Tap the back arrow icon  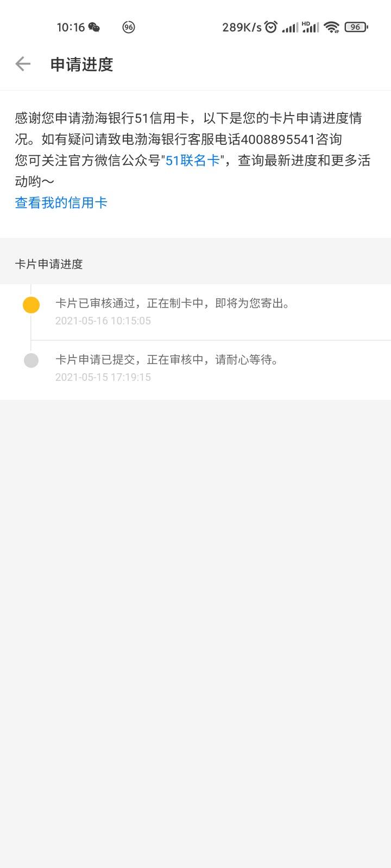(x=23, y=64)
